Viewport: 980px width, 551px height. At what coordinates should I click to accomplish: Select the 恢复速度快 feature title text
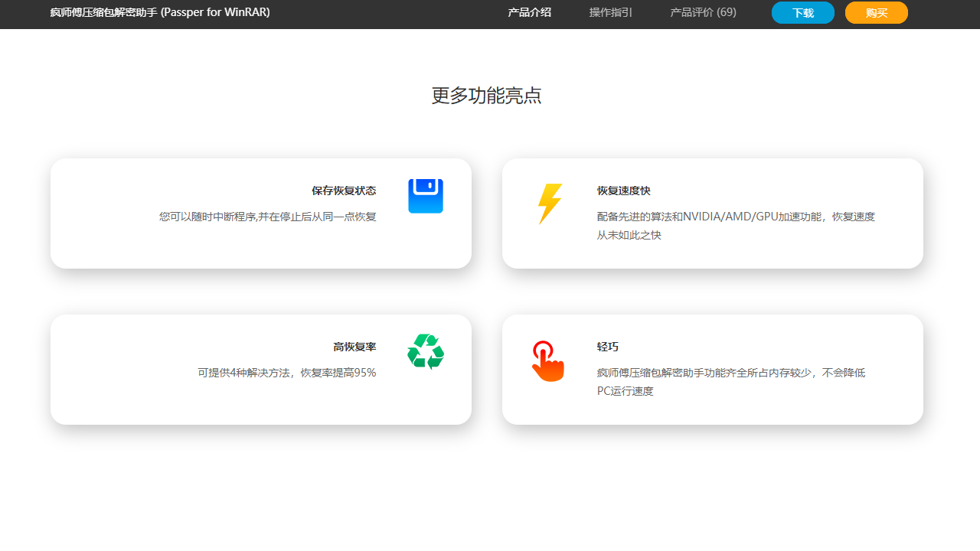pos(623,191)
